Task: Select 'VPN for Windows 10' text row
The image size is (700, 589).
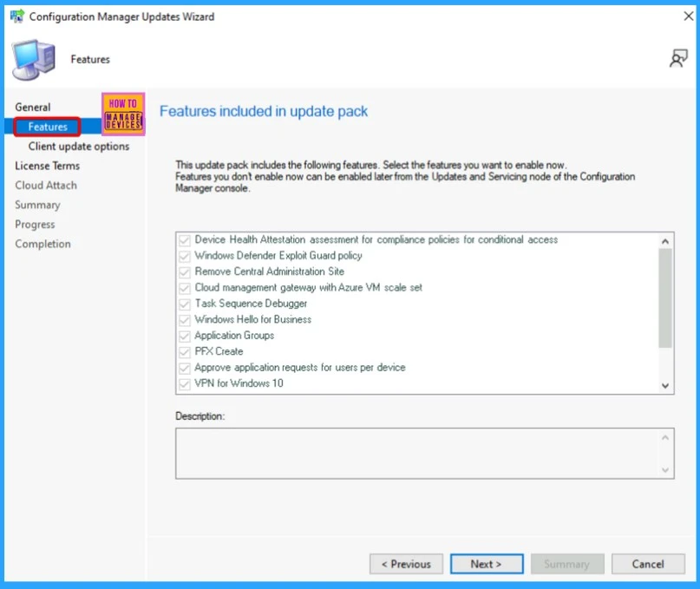Action: 239,383
